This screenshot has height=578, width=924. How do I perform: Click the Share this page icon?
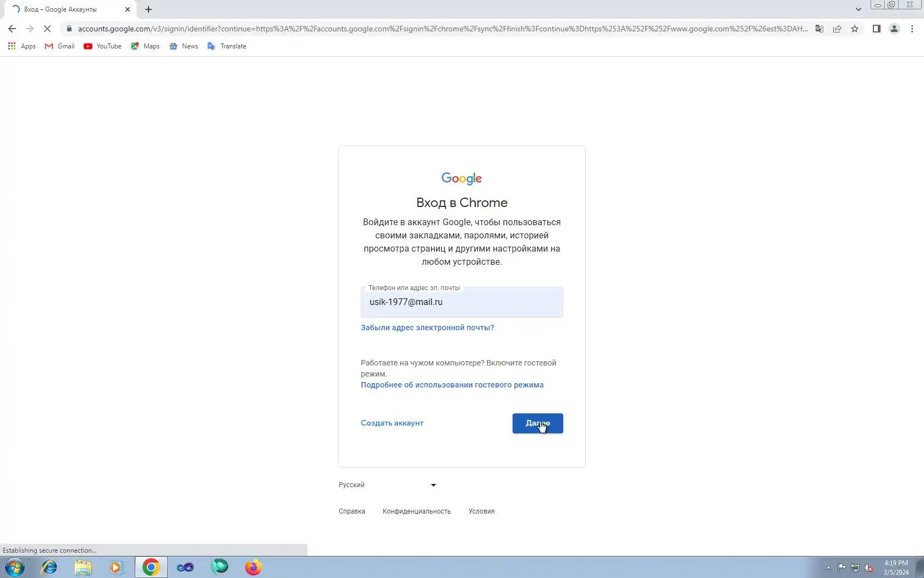pos(837,29)
